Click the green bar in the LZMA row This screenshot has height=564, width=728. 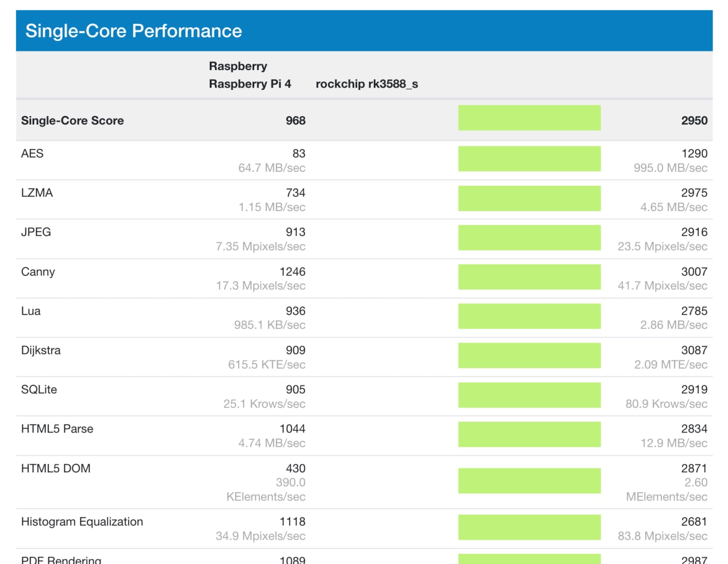coord(529,198)
